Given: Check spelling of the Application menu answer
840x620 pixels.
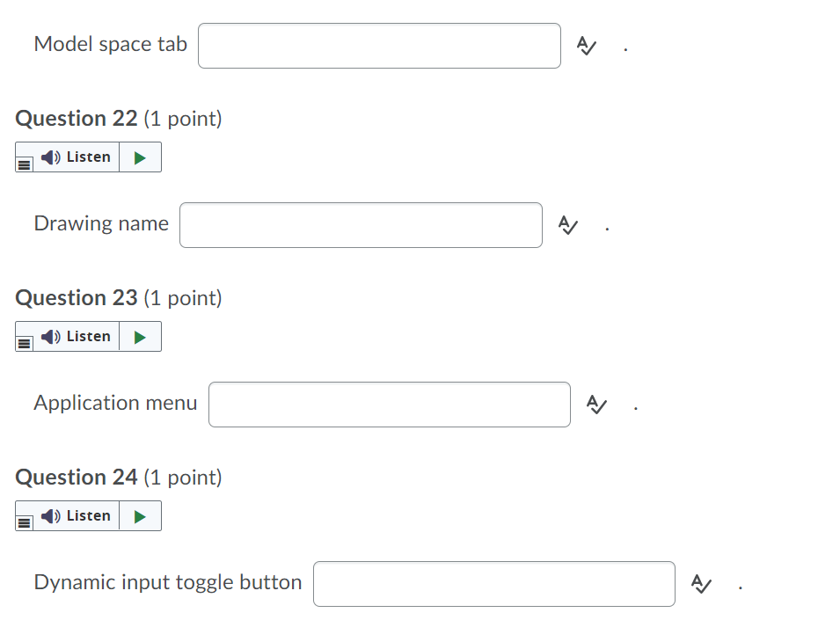Looking at the screenshot, I should pyautogui.click(x=597, y=405).
